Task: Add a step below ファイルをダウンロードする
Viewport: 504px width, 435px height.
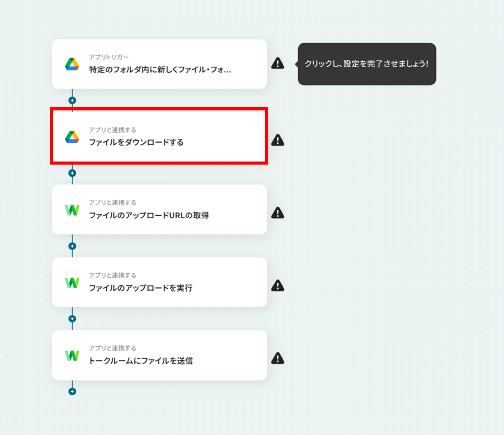Action: pos(72,173)
